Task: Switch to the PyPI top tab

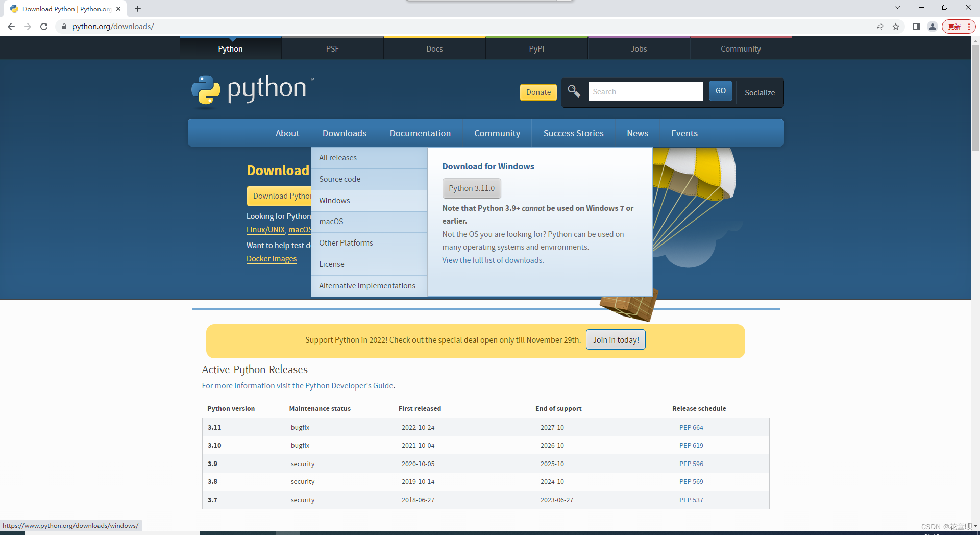Action: point(536,49)
